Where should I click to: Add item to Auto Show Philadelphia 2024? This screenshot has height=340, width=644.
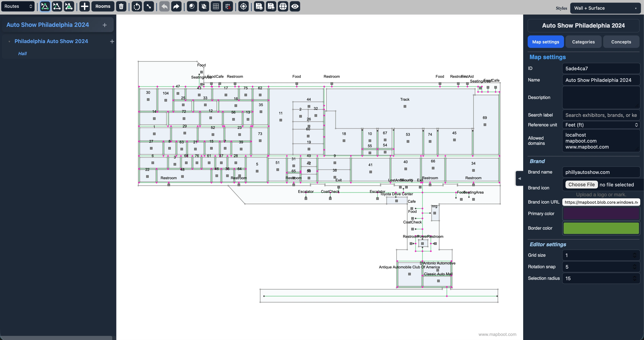(105, 25)
